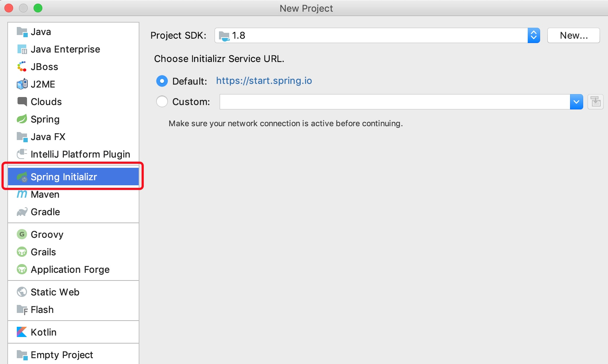Image resolution: width=608 pixels, height=364 pixels.
Task: Click the Custom URL history button
Action: (x=596, y=102)
